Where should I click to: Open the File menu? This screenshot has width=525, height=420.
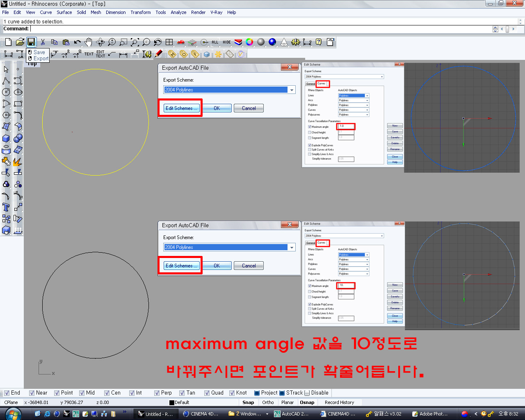[5, 12]
